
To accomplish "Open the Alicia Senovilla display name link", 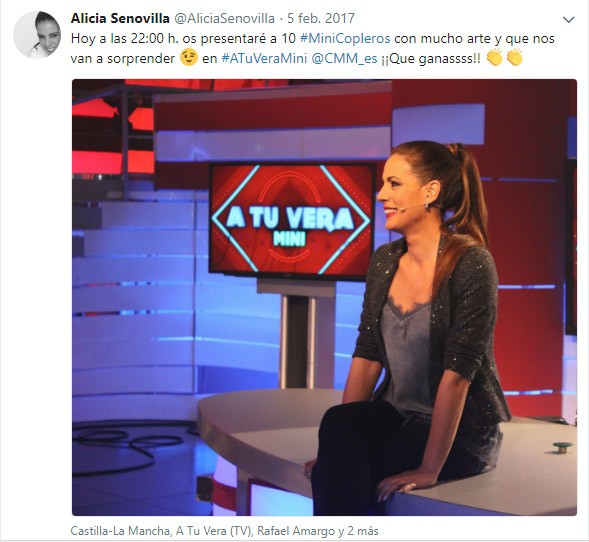I will coord(120,18).
